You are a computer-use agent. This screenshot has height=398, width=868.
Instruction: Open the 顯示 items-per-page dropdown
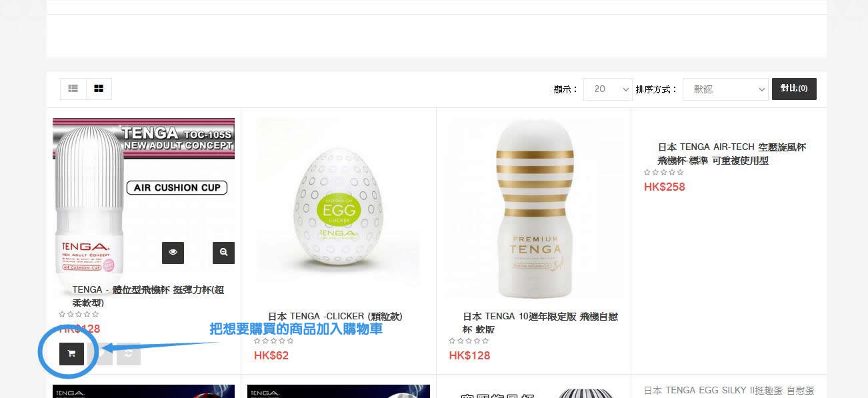607,89
